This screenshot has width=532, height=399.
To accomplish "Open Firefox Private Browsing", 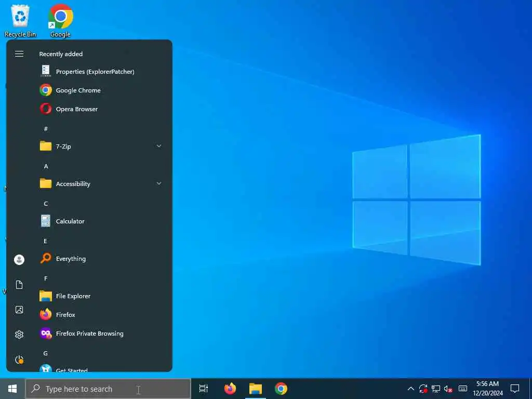I will pyautogui.click(x=102, y=334).
